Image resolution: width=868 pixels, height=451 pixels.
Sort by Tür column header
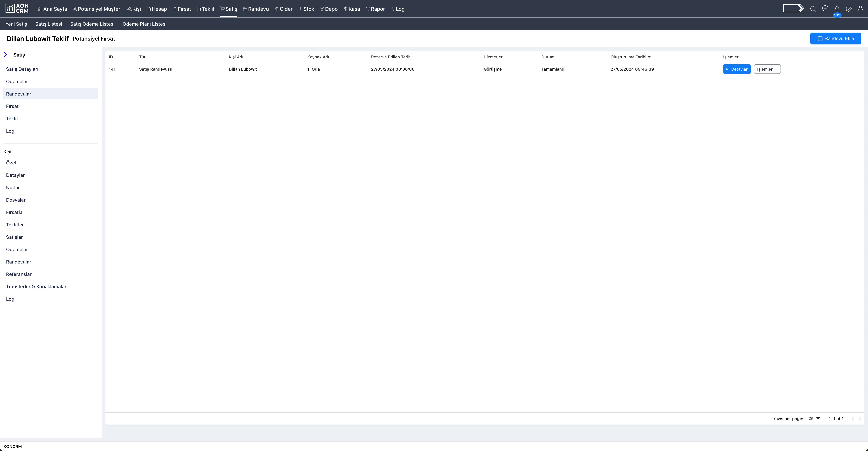pos(142,57)
